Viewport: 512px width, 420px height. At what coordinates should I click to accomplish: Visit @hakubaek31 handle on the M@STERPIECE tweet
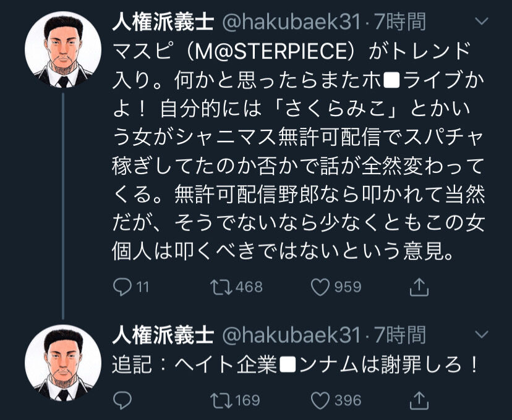291,23
